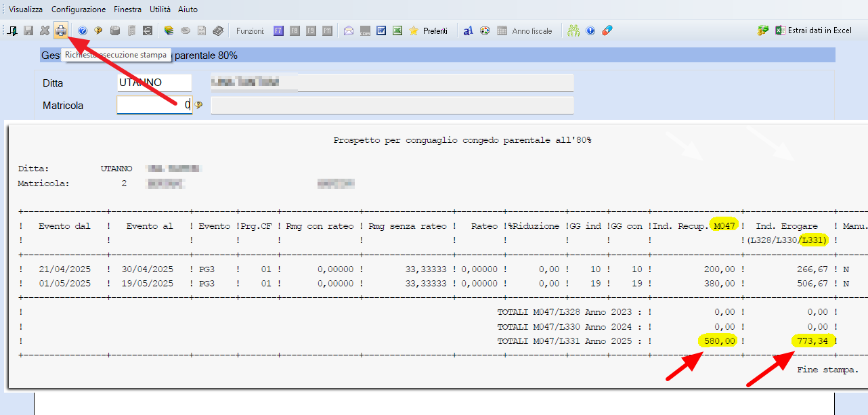
Task: Click the Ditta input field containing UTANNO
Action: [154, 83]
